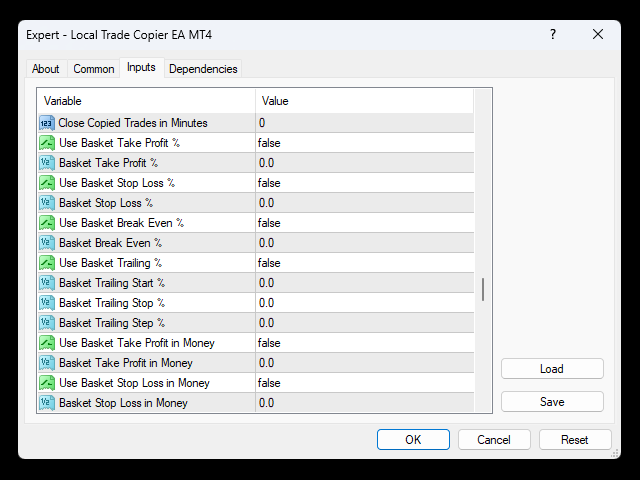This screenshot has height=480, width=640.
Task: Edit the value 0 for Close Copied Trades in Minutes
Action: coord(365,123)
